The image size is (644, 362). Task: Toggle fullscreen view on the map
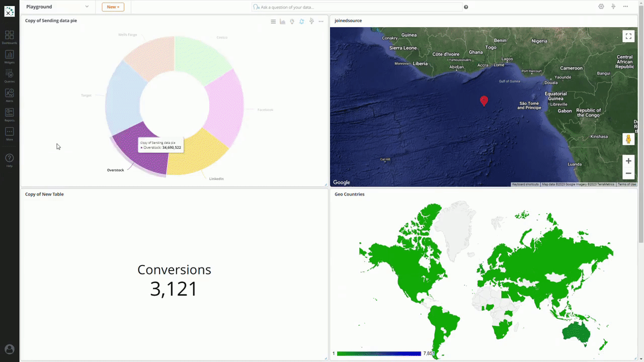(628, 36)
